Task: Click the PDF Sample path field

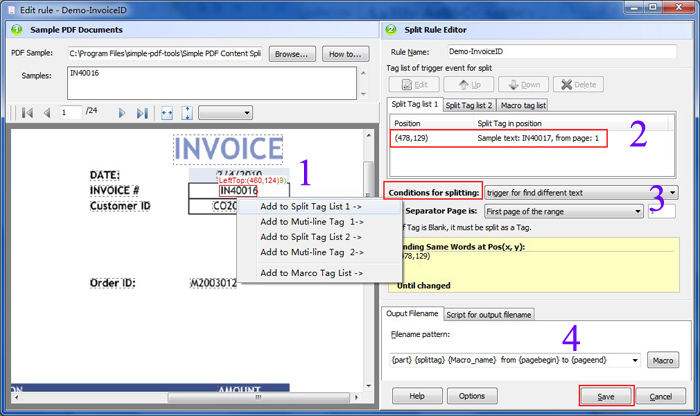Action: point(165,54)
